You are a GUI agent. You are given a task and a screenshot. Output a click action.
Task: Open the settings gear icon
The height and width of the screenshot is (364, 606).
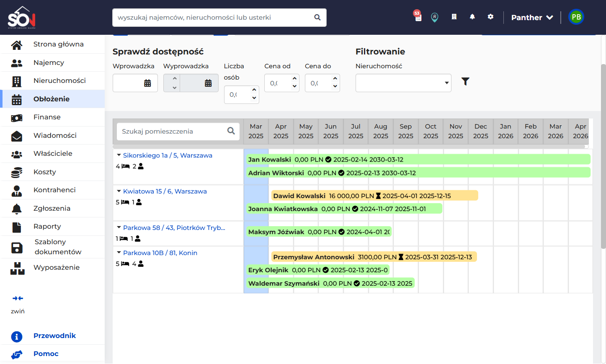[x=490, y=17]
